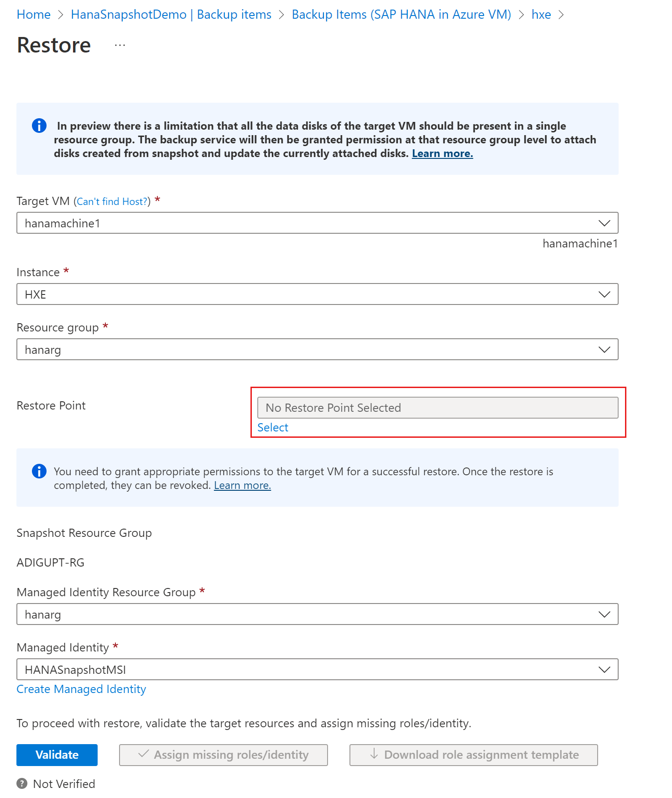This screenshot has height=798, width=672.
Task: Click the checkmark icon in Assign roles button
Action: (x=143, y=755)
